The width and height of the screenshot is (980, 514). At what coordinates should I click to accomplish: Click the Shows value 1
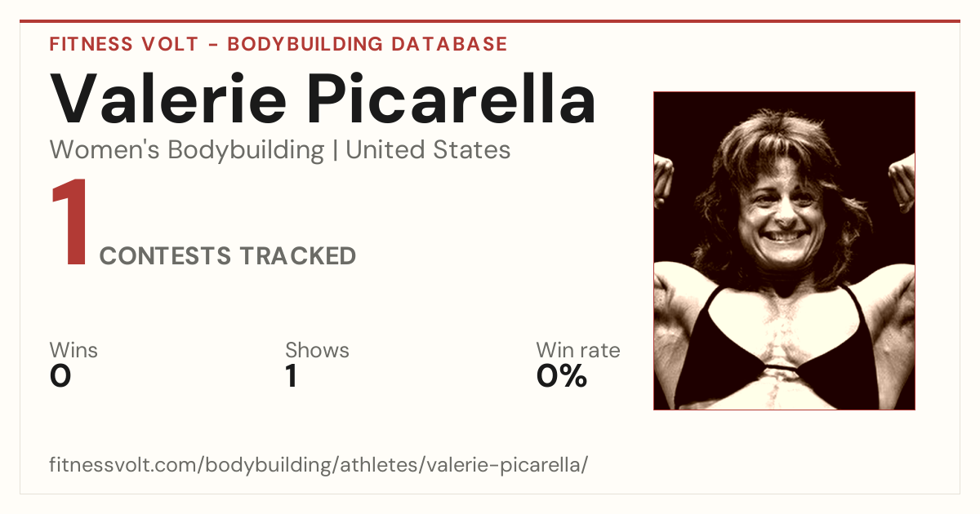[x=291, y=377]
